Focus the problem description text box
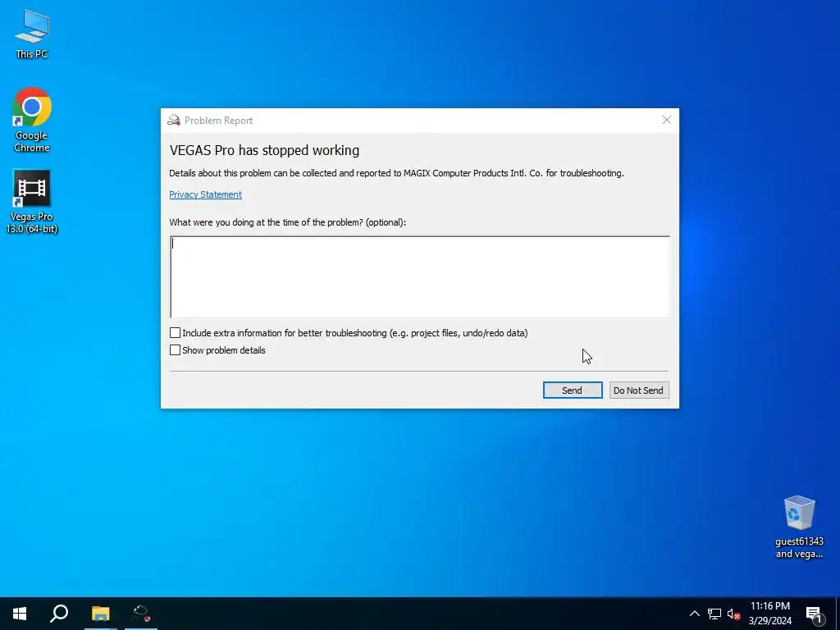This screenshot has height=630, width=840. pyautogui.click(x=419, y=277)
